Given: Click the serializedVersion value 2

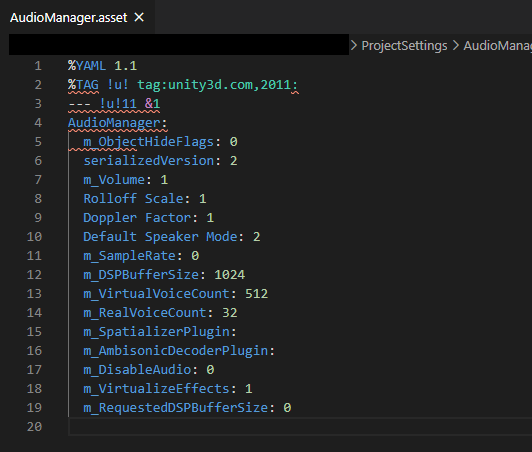Looking at the screenshot, I should click(x=233, y=161).
